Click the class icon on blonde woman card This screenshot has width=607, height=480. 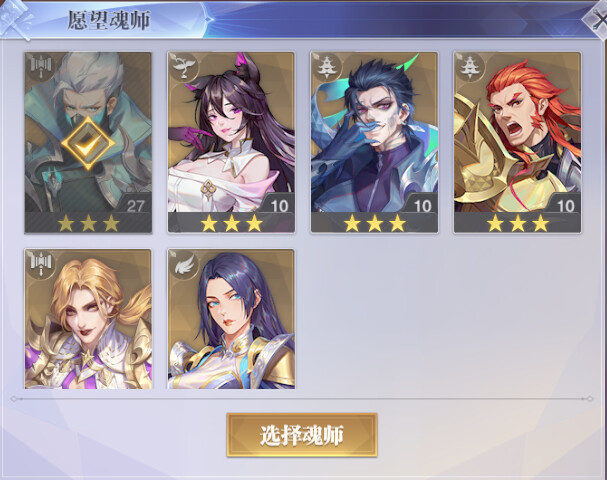[x=41, y=264]
